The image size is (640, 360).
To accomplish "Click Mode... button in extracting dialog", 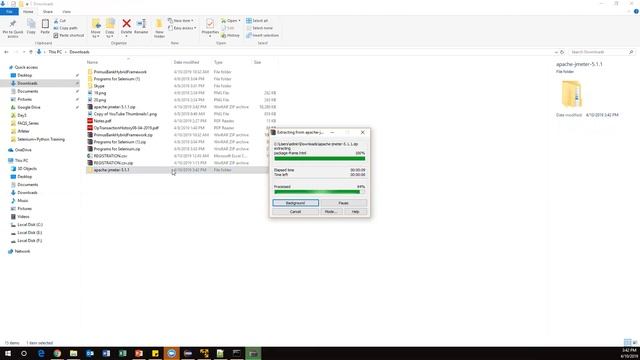I will tap(330, 211).
